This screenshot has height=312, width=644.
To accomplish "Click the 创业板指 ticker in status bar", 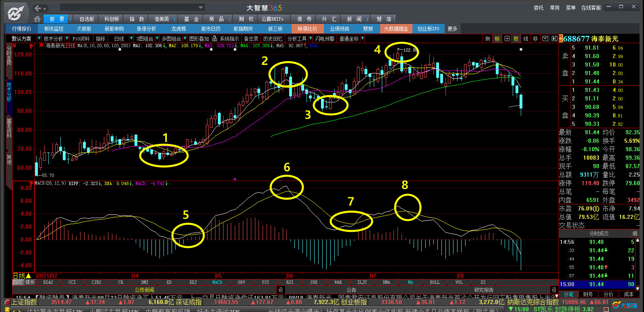I will click(x=354, y=302).
